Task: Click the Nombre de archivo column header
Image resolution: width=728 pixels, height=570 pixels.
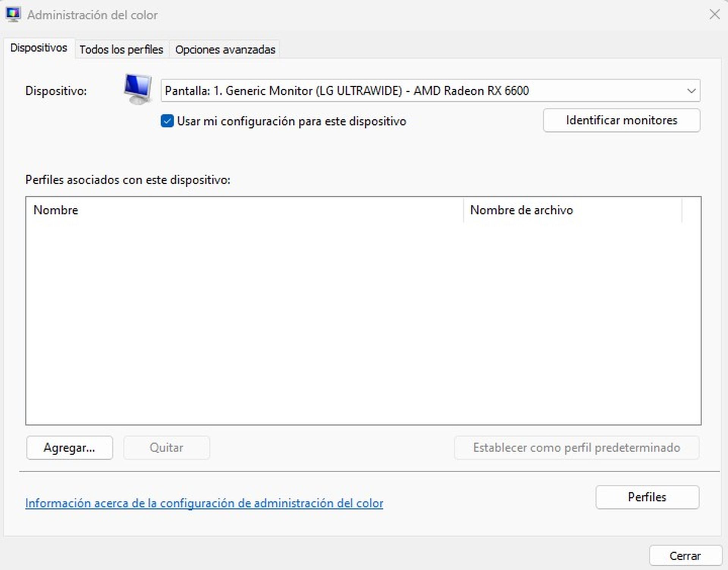Action: click(x=521, y=210)
